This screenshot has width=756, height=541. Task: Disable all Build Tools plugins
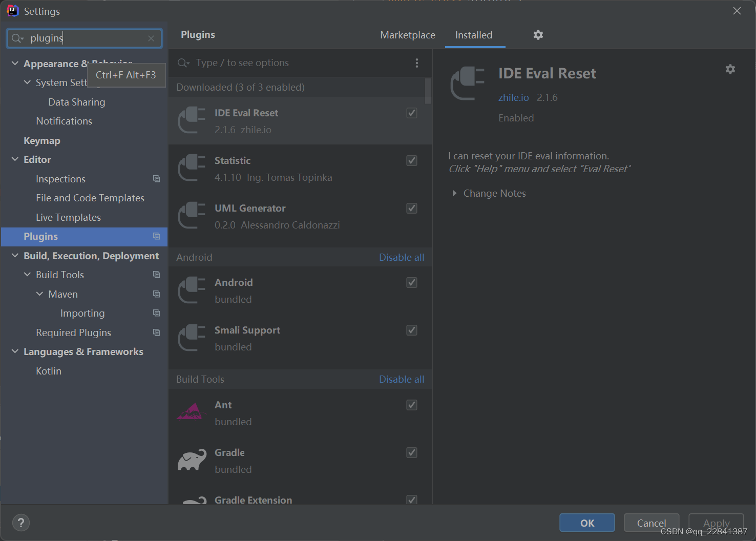coord(402,379)
